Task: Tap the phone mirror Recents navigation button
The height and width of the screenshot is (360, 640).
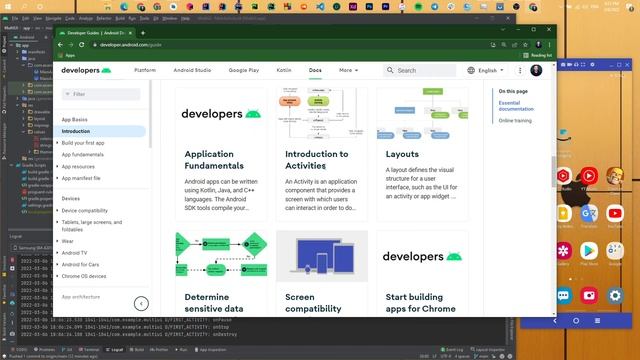Action: 597,321
